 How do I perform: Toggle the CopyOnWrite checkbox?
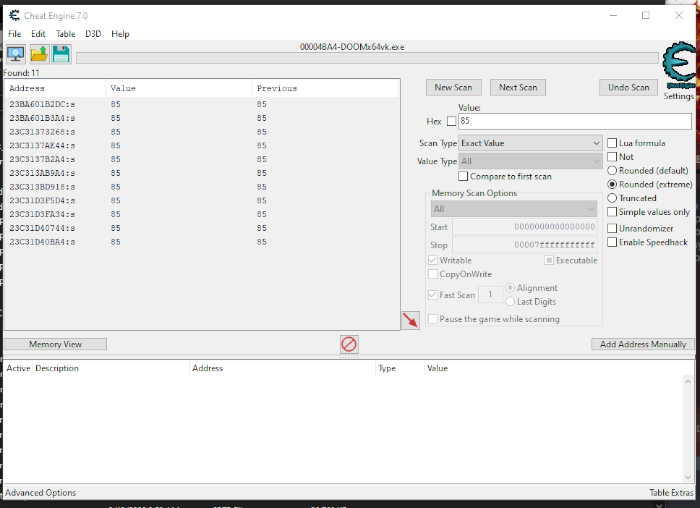(433, 274)
